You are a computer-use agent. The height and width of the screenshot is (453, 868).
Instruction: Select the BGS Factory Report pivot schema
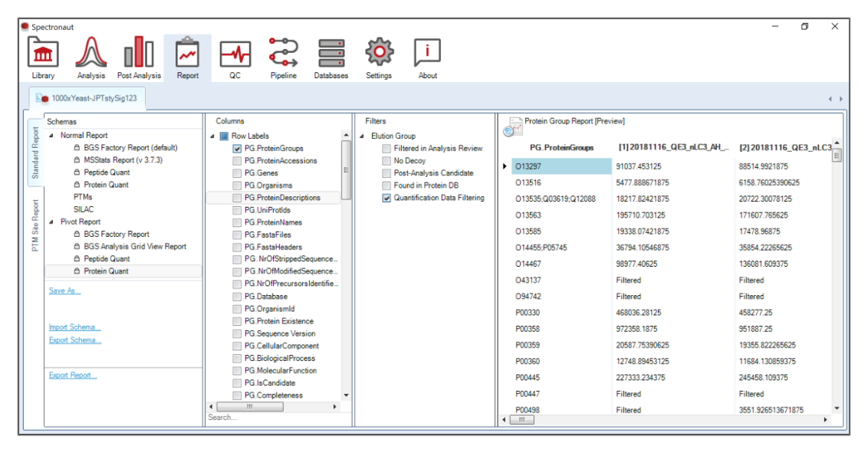[x=117, y=235]
